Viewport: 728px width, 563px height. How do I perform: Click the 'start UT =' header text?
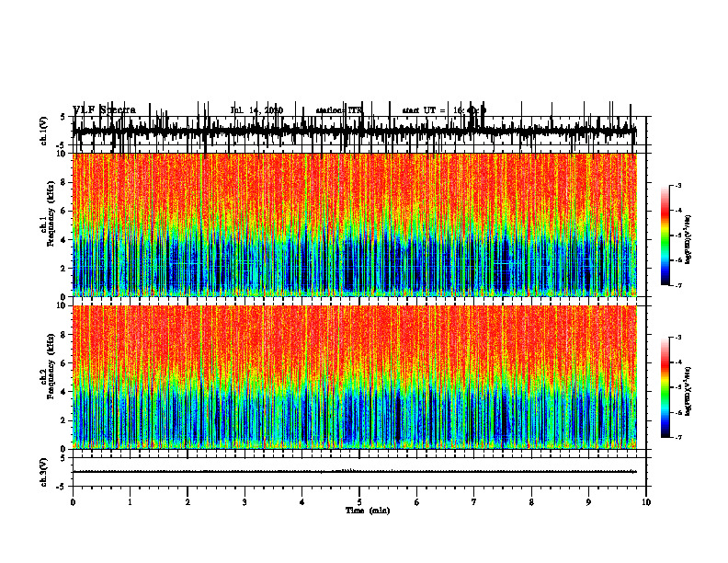pyautogui.click(x=424, y=110)
